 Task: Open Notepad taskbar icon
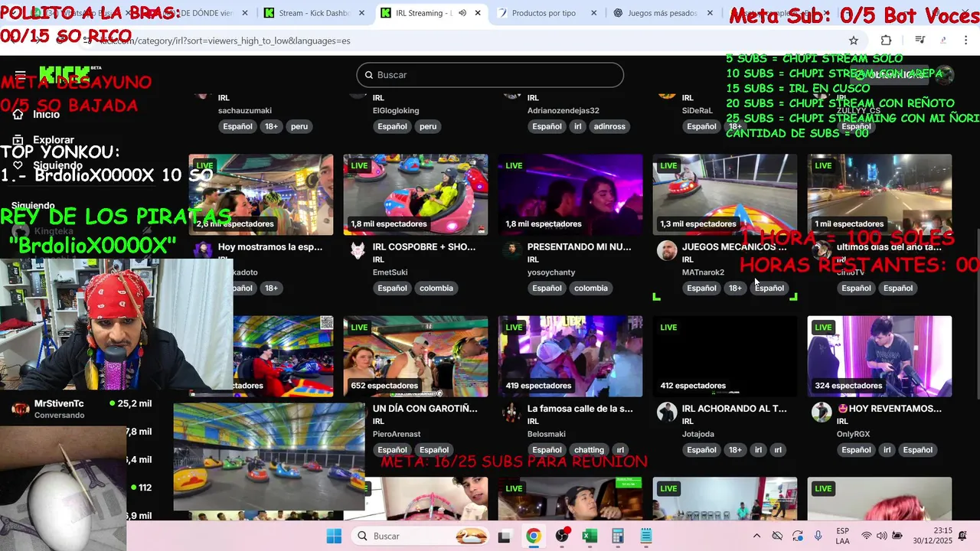tap(646, 536)
